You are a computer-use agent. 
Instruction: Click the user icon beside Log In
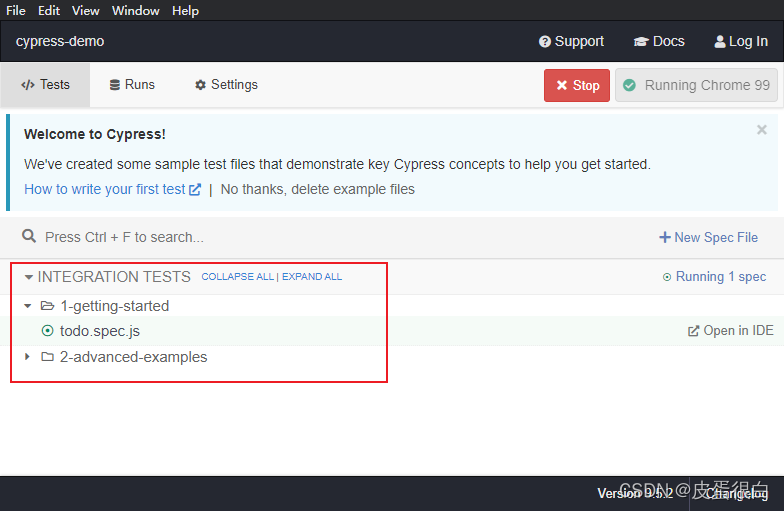click(x=720, y=42)
